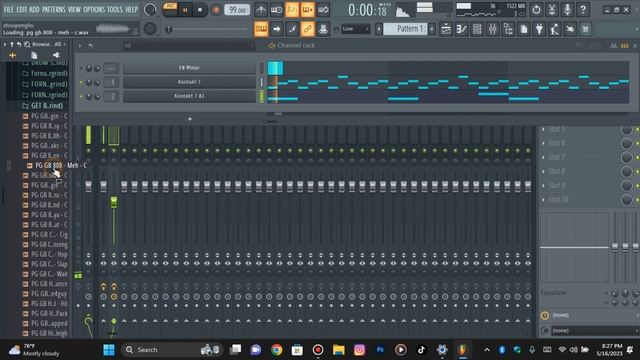Open Google Chrome from the taskbar
Image resolution: width=640 pixels, height=360 pixels.
[x=277, y=350]
